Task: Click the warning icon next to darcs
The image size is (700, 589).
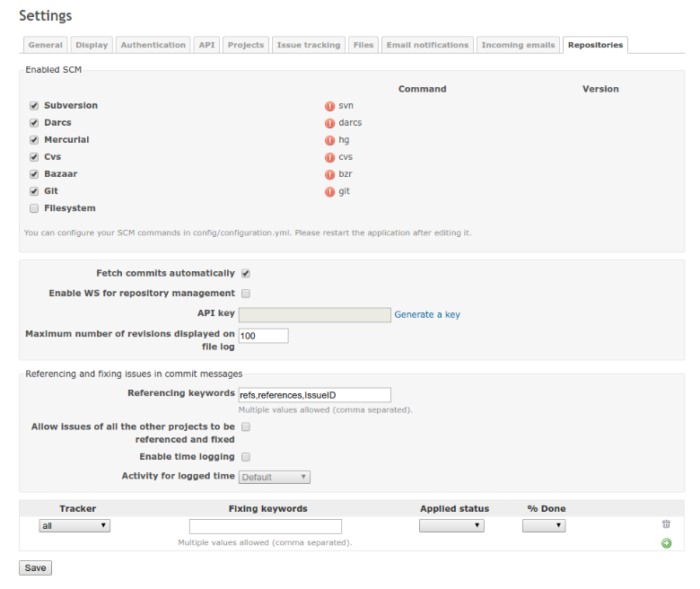Action: click(x=329, y=123)
